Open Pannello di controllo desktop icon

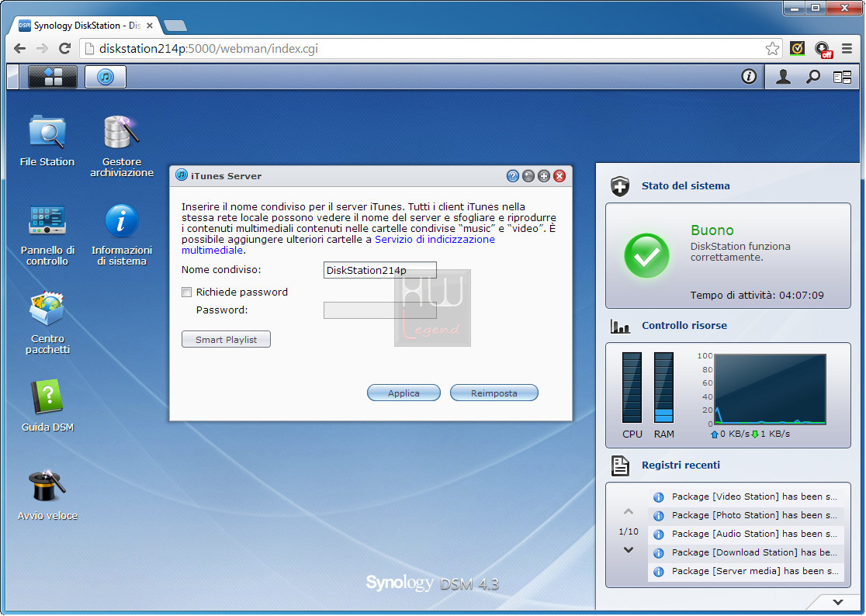point(47,236)
